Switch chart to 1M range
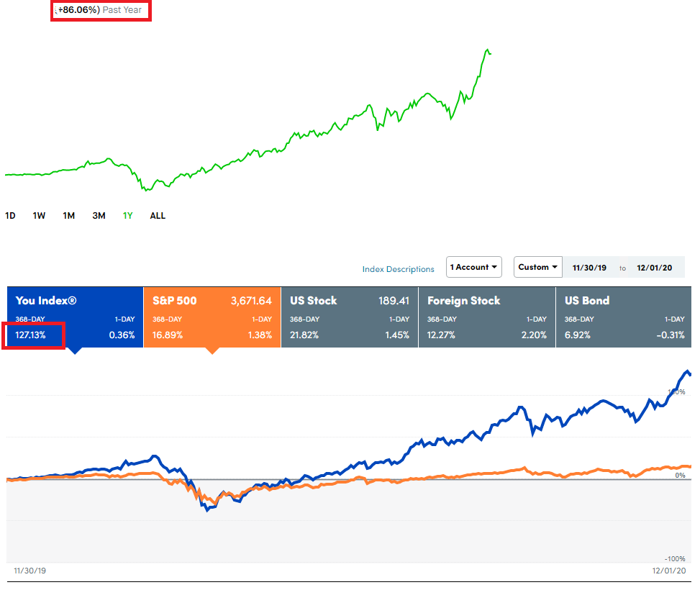700x590 pixels. pos(69,216)
